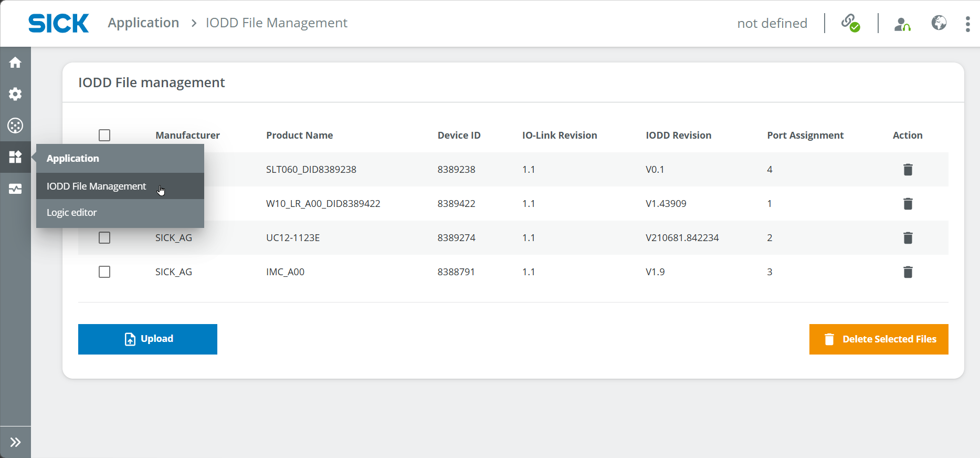
Task: Select the Application dashboard icon in sidebar
Action: click(15, 157)
